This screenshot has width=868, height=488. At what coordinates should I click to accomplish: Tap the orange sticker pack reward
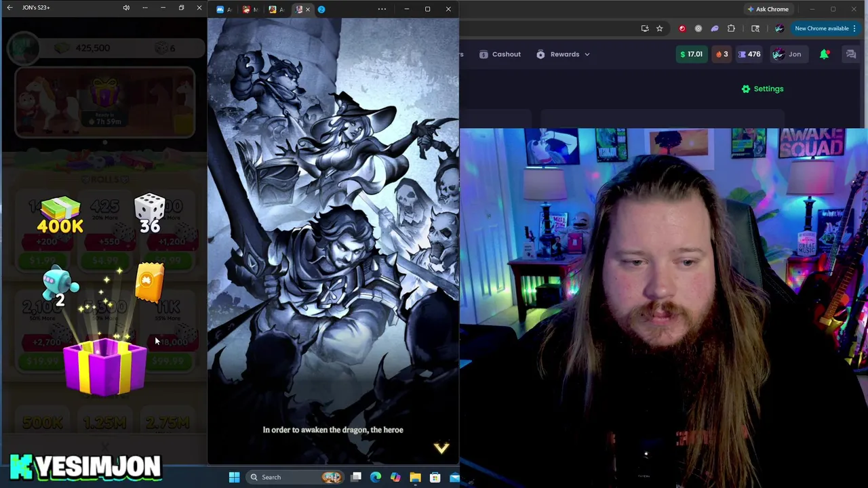point(150,281)
